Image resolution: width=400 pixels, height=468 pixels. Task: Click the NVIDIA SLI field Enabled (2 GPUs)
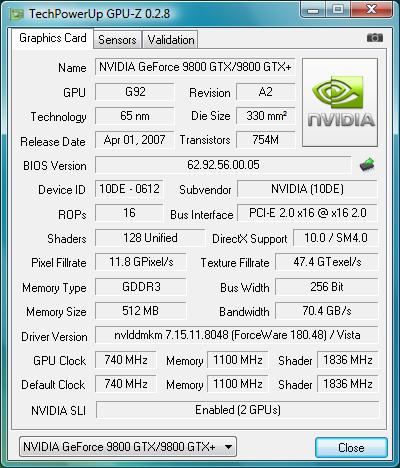click(x=237, y=410)
